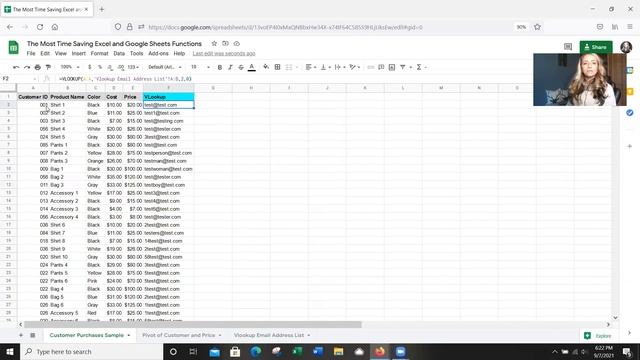This screenshot has width=640, height=360.
Task: Decrease decimal places in the toolbar
Action: coord(110,67)
